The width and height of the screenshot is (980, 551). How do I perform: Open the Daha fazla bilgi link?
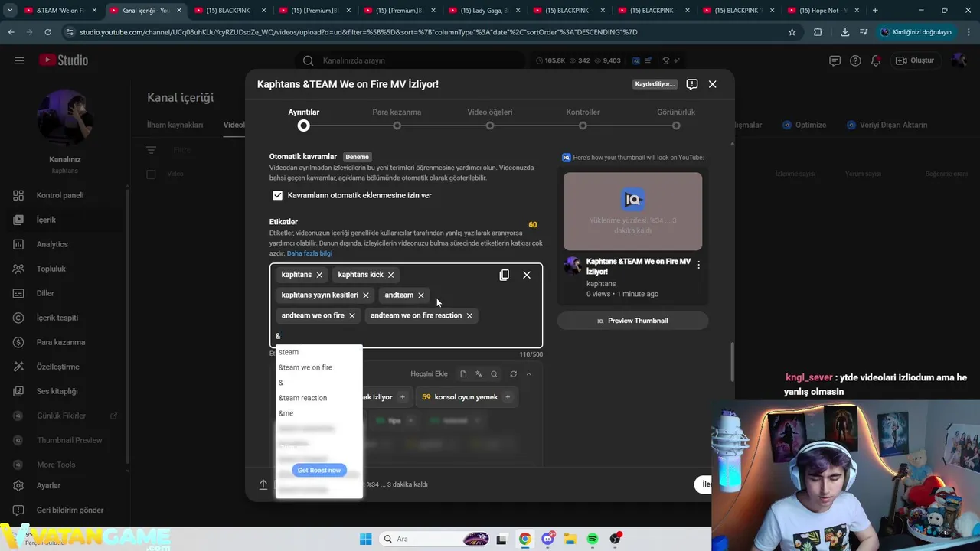click(309, 253)
